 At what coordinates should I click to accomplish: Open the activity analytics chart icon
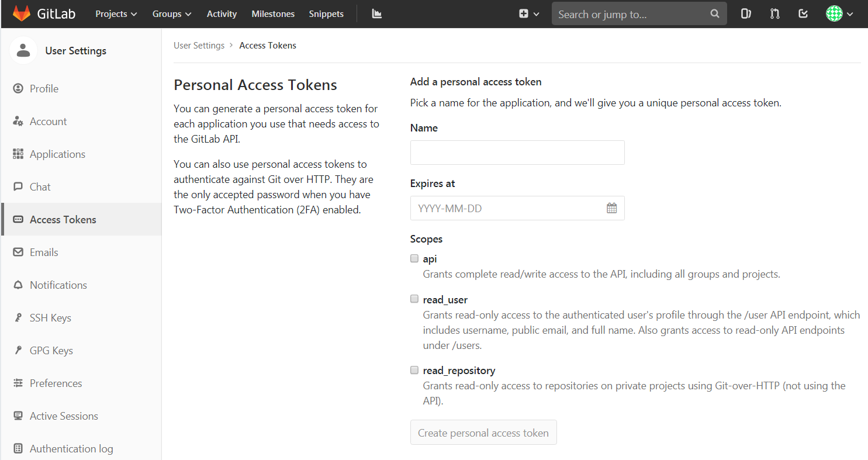click(x=376, y=13)
